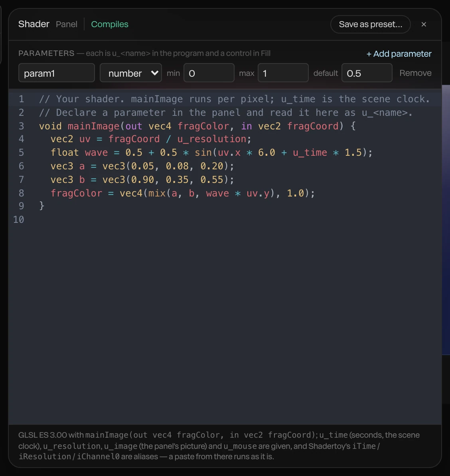This screenshot has width=450, height=476.
Task: Click the vec3 b definition line
Action: [142, 180]
